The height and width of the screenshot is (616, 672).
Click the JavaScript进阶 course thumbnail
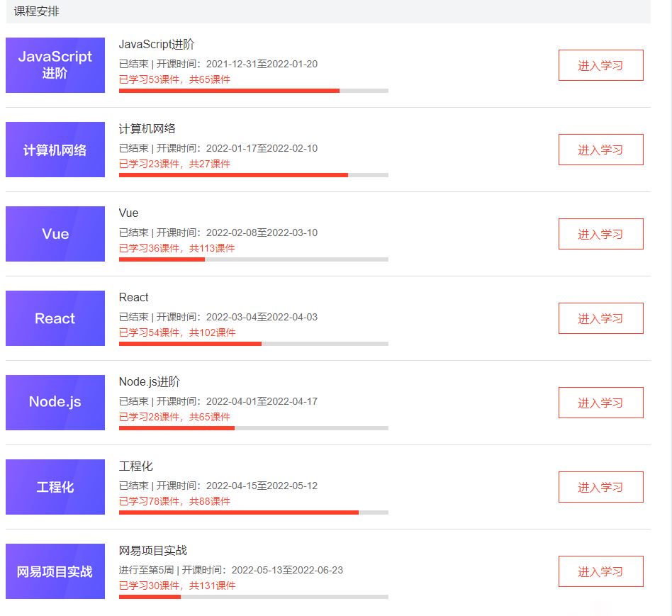point(55,65)
